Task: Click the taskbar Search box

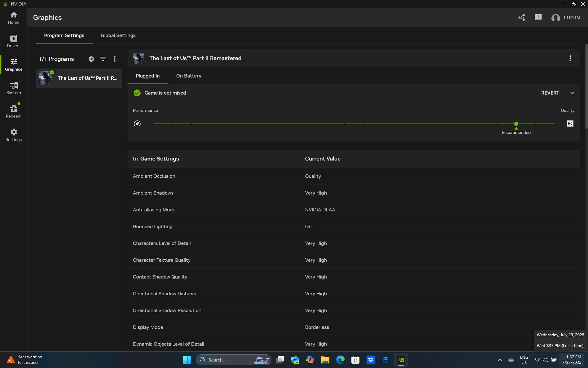Action: click(x=233, y=360)
